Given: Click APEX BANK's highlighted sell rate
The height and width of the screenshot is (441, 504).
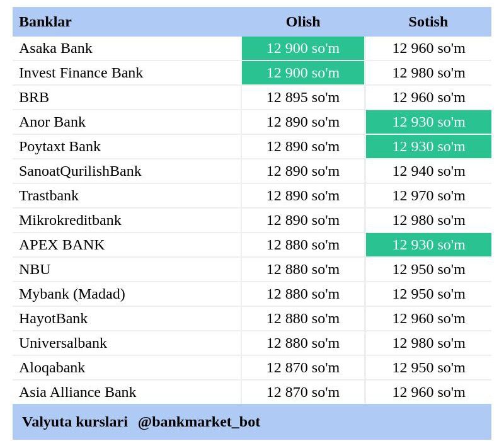Looking at the screenshot, I should click(x=428, y=245).
